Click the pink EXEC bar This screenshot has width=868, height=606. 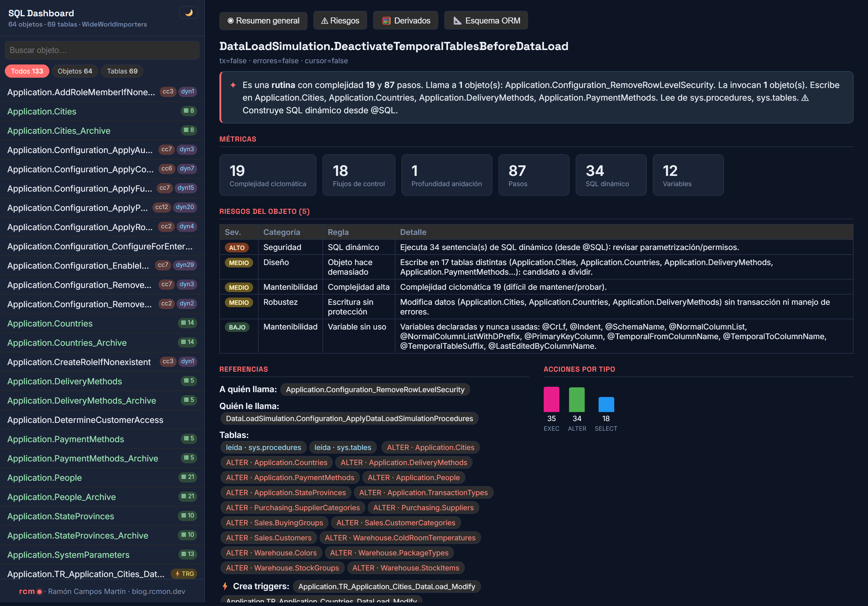(551, 399)
